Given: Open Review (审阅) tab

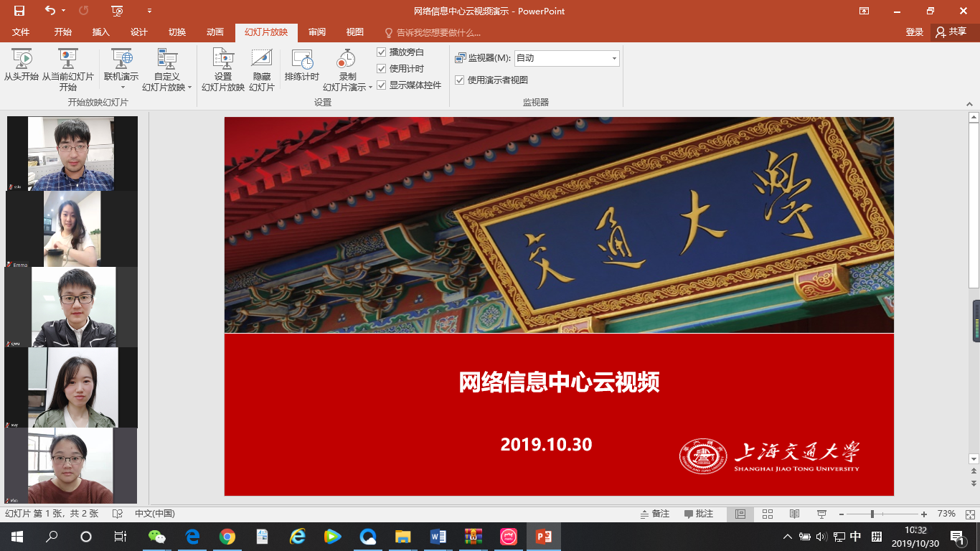Looking at the screenshot, I should [x=317, y=32].
